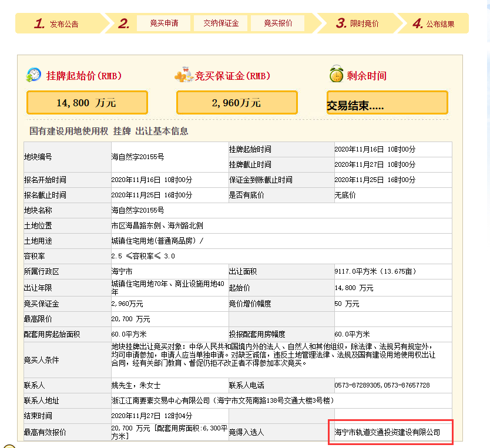Click the clock-coin icon beside 挂牌起始价

click(34, 75)
